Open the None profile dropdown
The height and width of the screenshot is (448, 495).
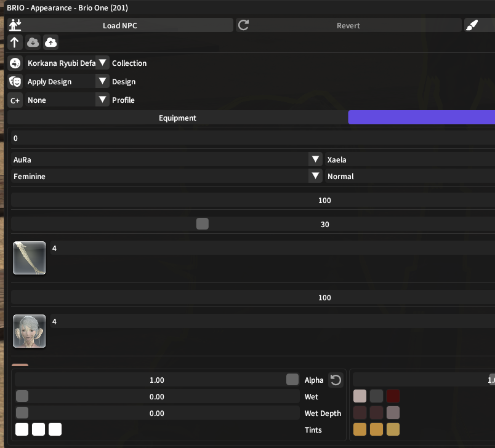point(67,100)
